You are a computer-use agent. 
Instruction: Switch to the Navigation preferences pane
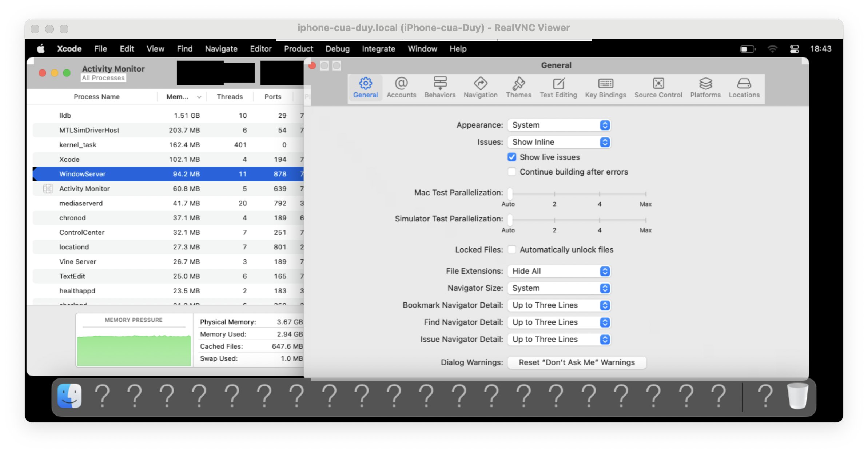coord(480,88)
